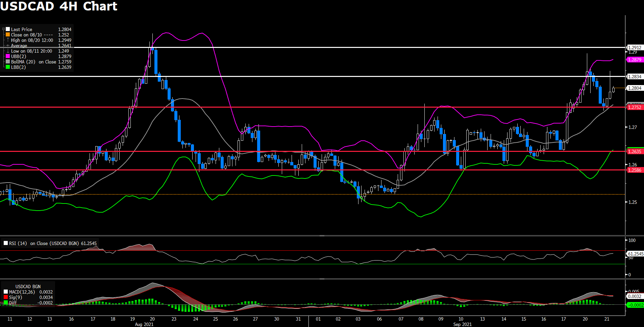This screenshot has width=644, height=327.
Task: Click the 1.25 price axis tick
Action: (x=633, y=202)
